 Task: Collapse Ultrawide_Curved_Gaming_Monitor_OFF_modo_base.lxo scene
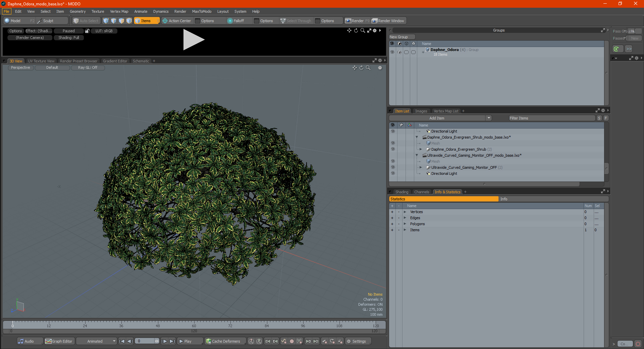coord(417,155)
